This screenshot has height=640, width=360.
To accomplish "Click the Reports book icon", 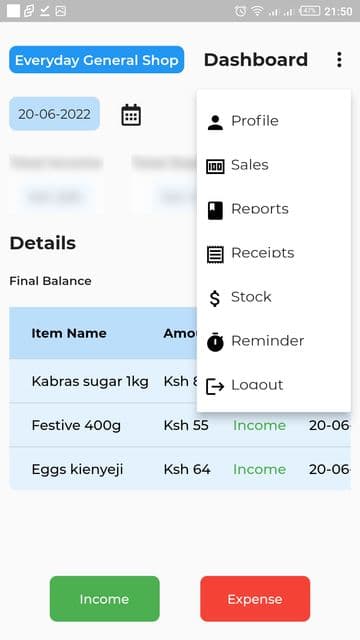I will coord(215,211).
